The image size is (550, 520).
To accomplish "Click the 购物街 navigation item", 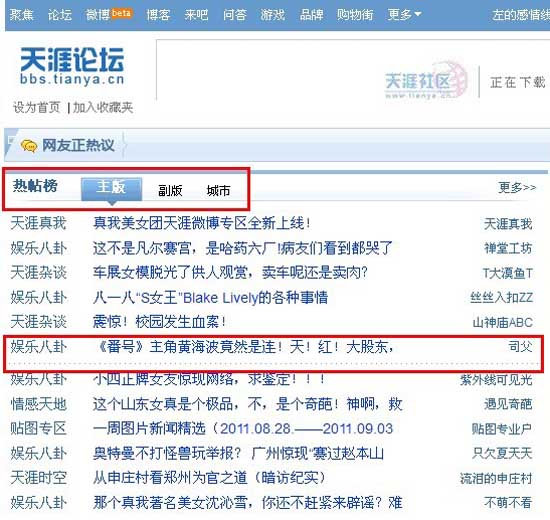I will pos(355,15).
